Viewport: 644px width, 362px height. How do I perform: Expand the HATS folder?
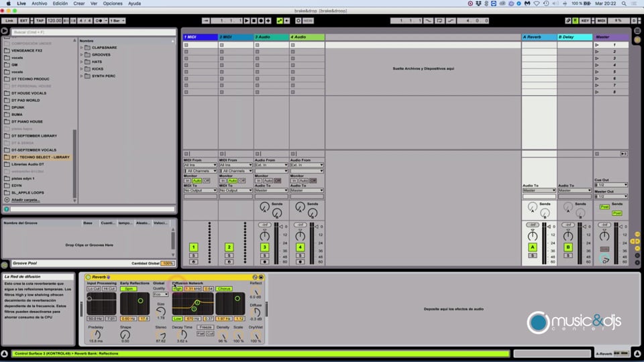[x=81, y=62]
